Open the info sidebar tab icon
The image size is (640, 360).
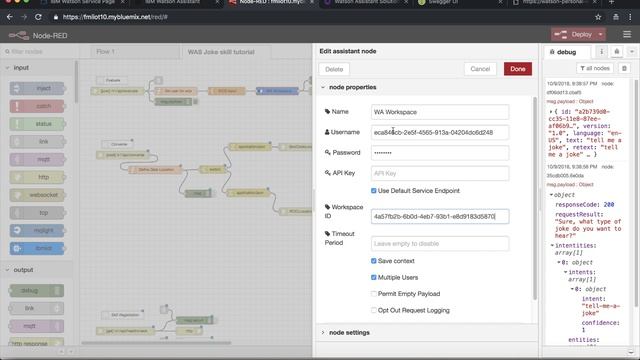point(601,52)
